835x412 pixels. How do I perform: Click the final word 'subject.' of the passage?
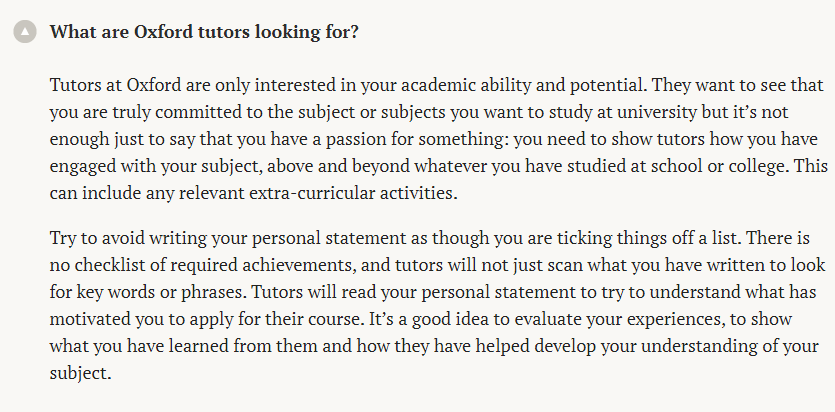coord(80,374)
